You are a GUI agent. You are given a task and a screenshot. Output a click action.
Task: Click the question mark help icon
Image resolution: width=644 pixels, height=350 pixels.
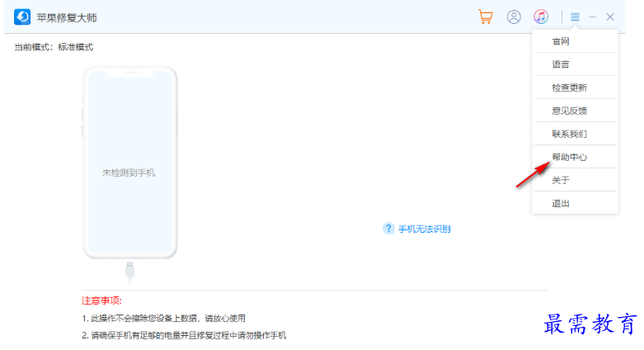[388, 229]
